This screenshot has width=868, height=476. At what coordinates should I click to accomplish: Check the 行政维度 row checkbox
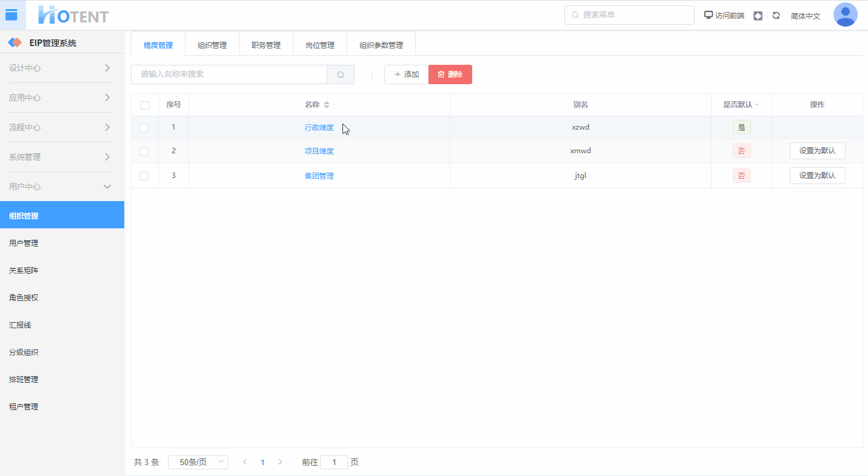click(x=144, y=128)
